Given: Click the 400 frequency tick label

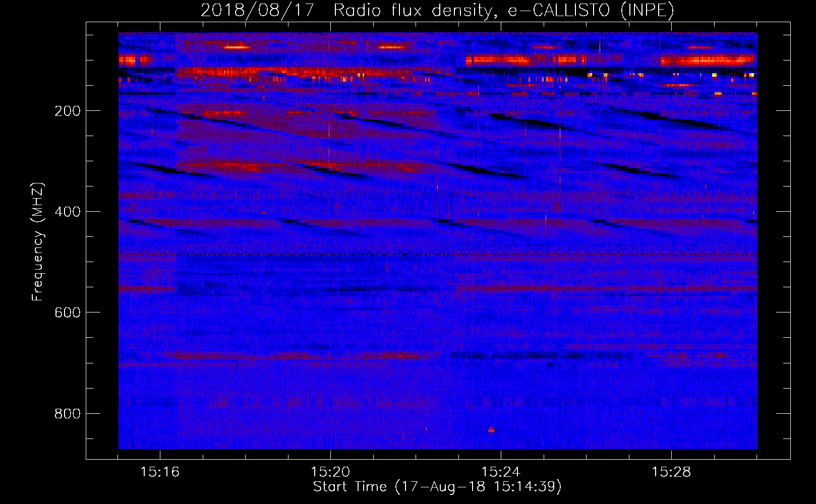Looking at the screenshot, I should click(68, 212).
